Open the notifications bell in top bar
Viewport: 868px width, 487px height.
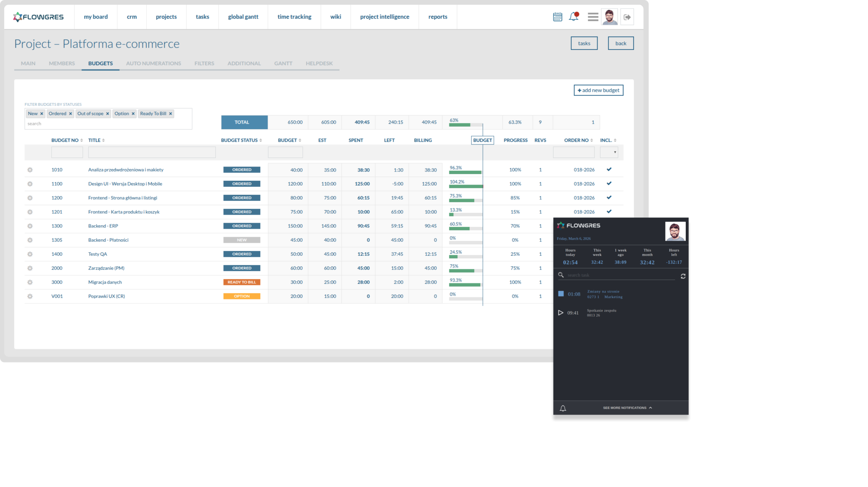[x=573, y=17]
